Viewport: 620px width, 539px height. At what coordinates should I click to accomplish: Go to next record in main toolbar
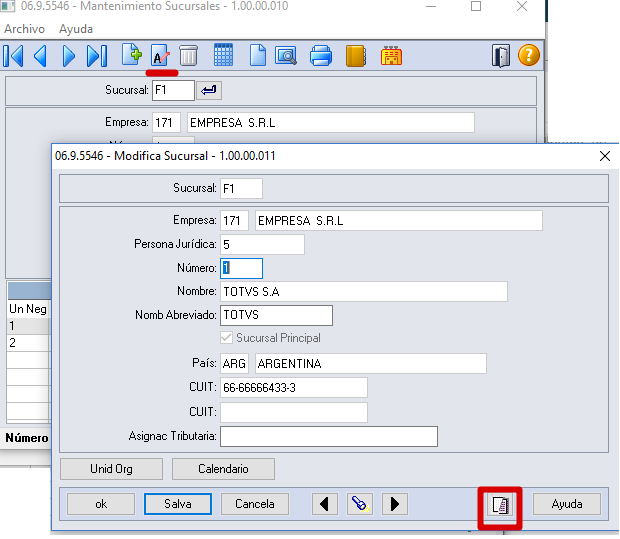point(68,56)
